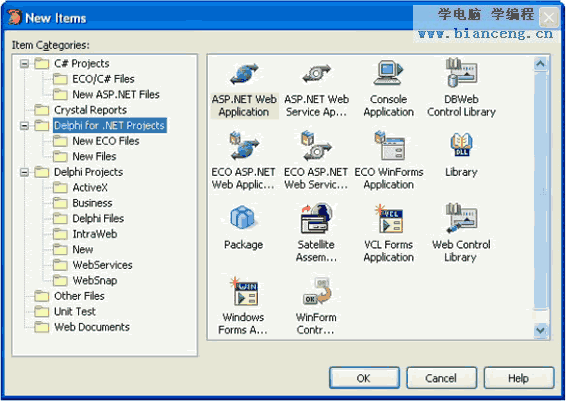Click the Help button
The image size is (566, 401).
click(519, 378)
